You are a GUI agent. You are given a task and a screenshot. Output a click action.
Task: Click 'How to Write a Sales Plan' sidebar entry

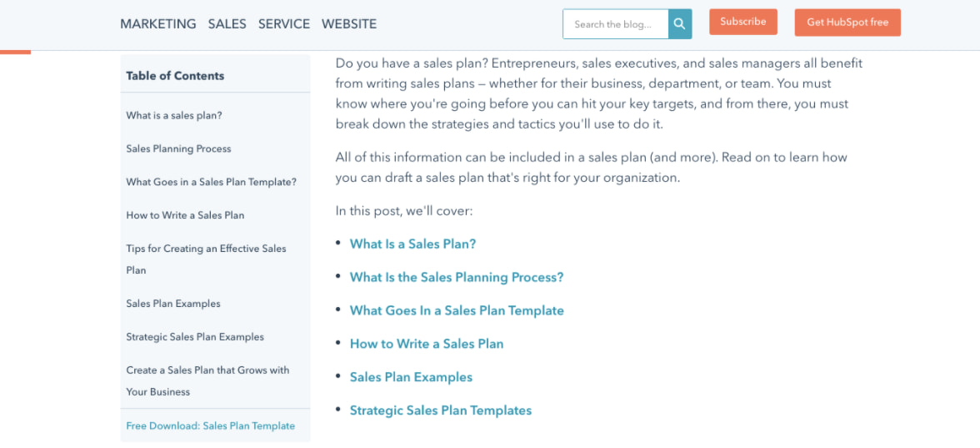[x=185, y=215]
